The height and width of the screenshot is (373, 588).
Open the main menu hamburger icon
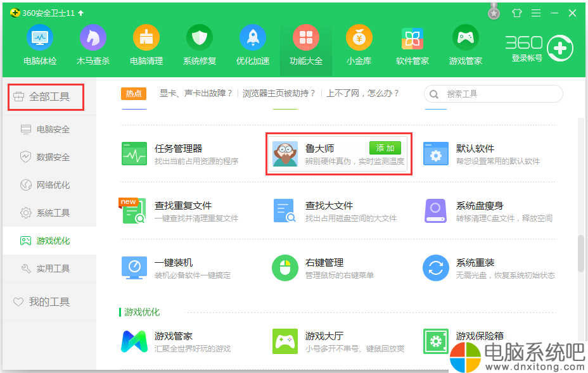[x=536, y=13]
